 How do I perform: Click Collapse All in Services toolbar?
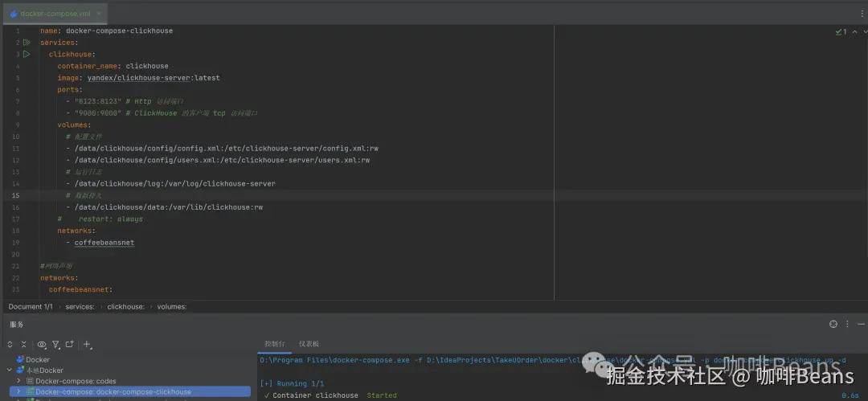24,345
